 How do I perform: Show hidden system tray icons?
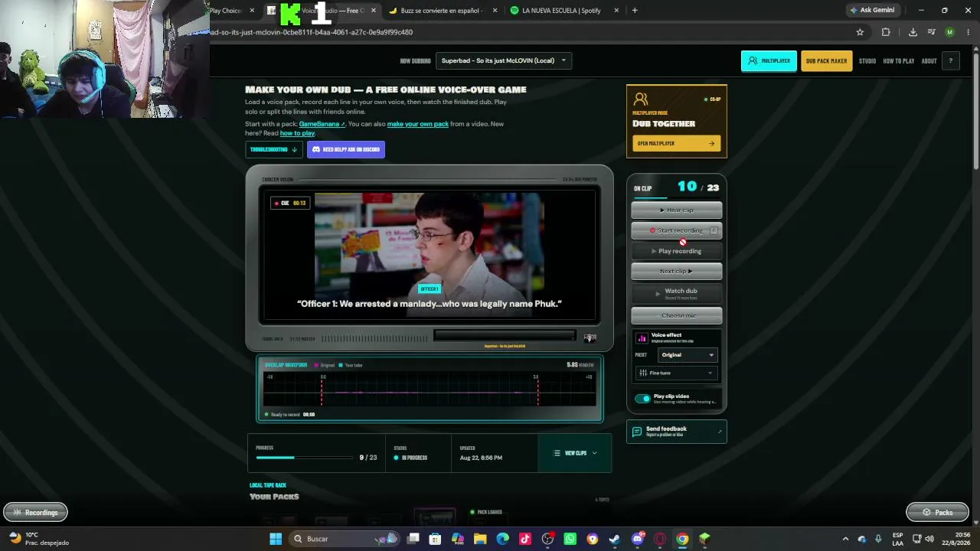coord(845,539)
